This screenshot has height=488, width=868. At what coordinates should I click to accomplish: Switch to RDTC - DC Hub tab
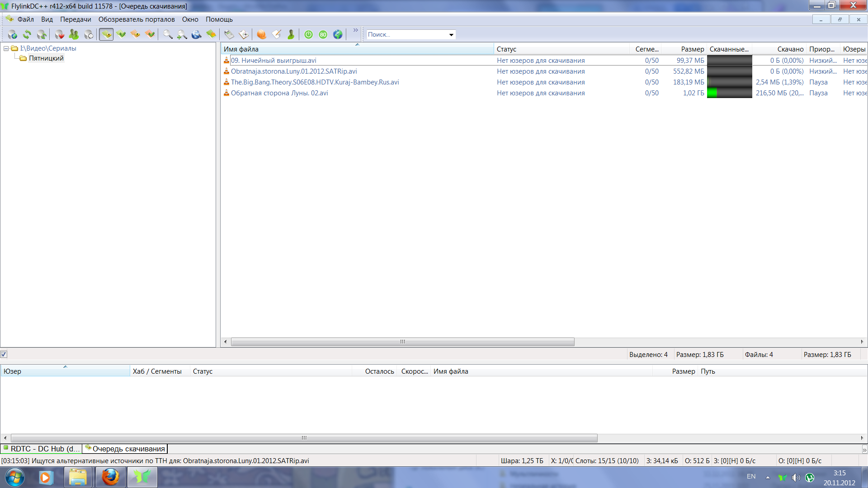[42, 449]
